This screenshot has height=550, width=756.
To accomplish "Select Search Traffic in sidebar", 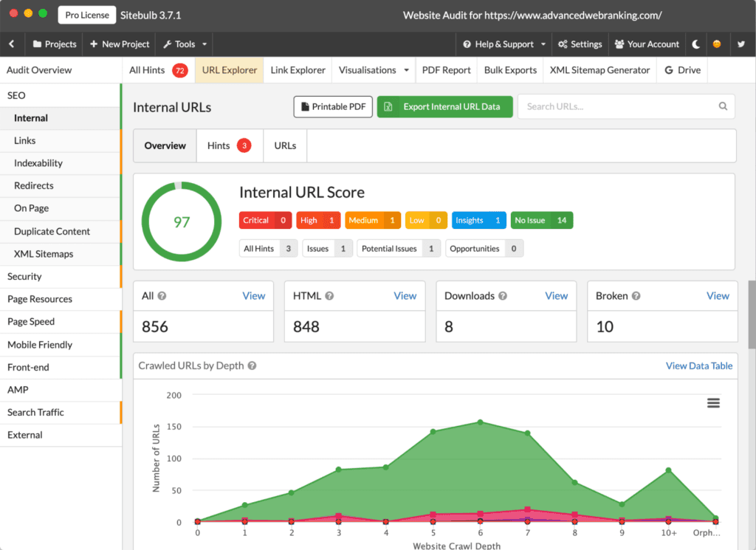I will pos(61,413).
